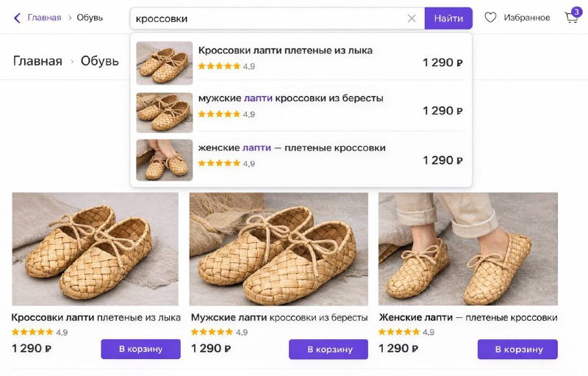Viewport: 588px width, 376px height.
Task: Open thumbnail of first suggested bast shoes
Action: (165, 63)
